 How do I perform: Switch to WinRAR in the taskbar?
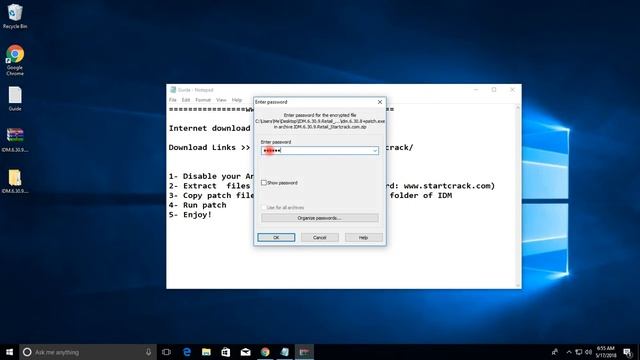coord(304,352)
